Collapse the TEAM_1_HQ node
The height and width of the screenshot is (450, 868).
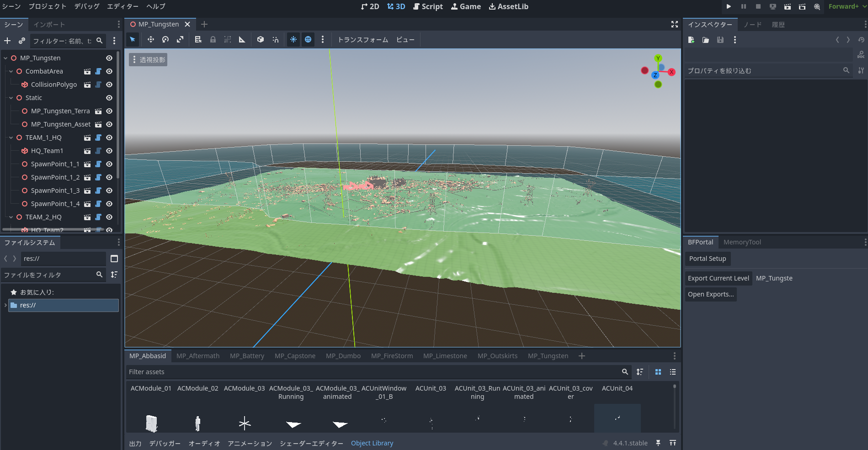pyautogui.click(x=11, y=138)
